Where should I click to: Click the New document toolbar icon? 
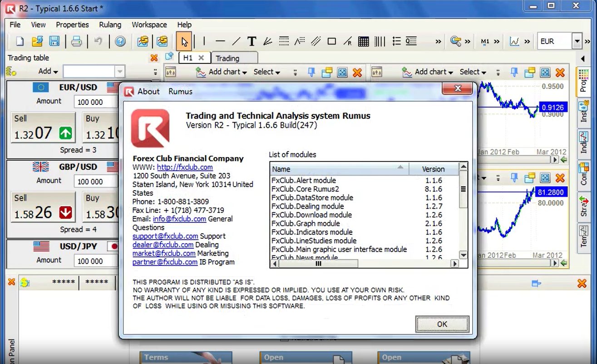click(20, 41)
